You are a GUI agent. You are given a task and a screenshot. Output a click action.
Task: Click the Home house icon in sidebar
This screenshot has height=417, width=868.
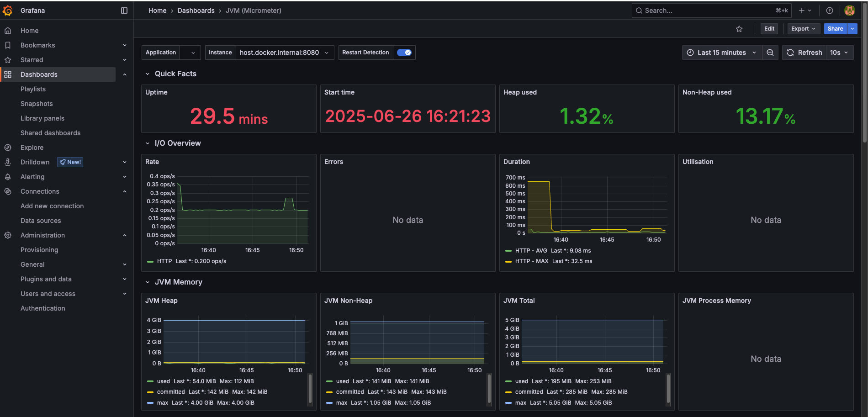[8, 31]
